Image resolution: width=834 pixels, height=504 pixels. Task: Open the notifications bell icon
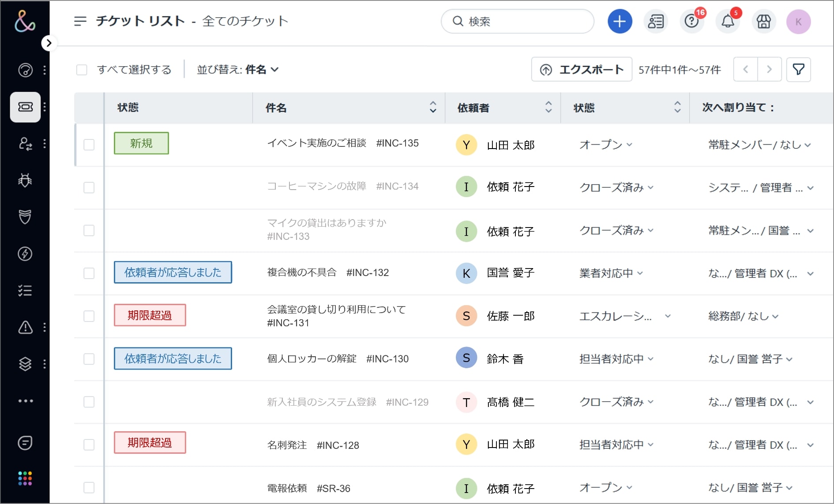point(728,21)
